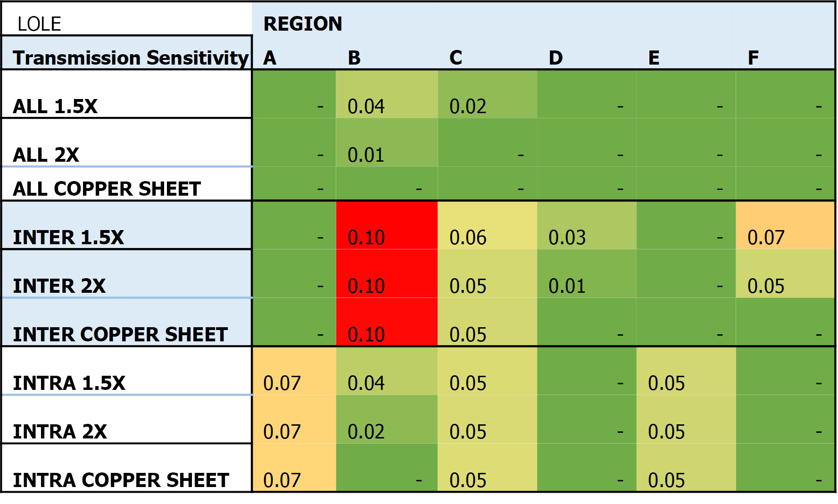This screenshot has width=838, height=504.
Task: Click the "LOLE" title cell
Action: [40, 24]
